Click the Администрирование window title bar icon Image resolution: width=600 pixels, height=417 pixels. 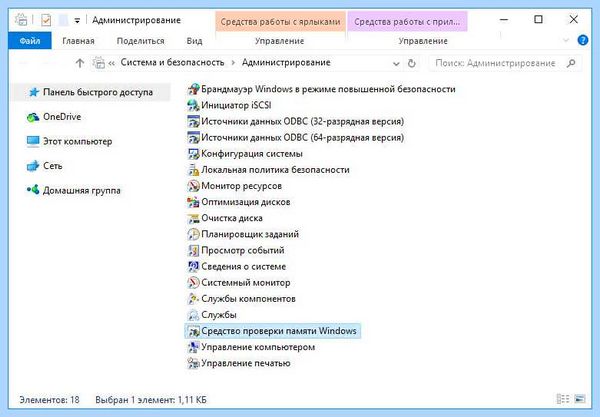[21, 20]
